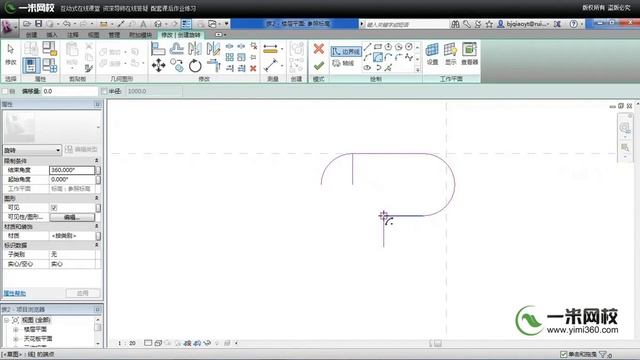640x360 pixels.
Task: Collapse the constraints section in Properties
Action: click(x=97, y=160)
